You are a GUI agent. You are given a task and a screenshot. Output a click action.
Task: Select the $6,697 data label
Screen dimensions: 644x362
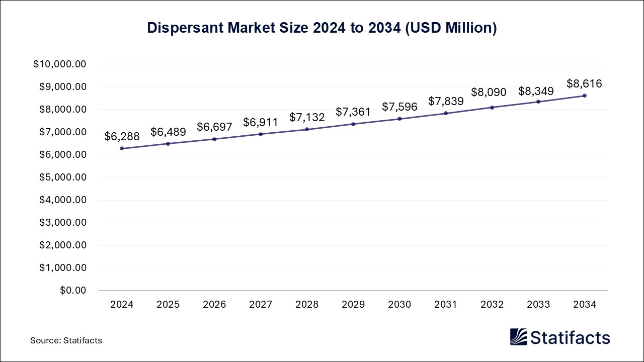214,127
